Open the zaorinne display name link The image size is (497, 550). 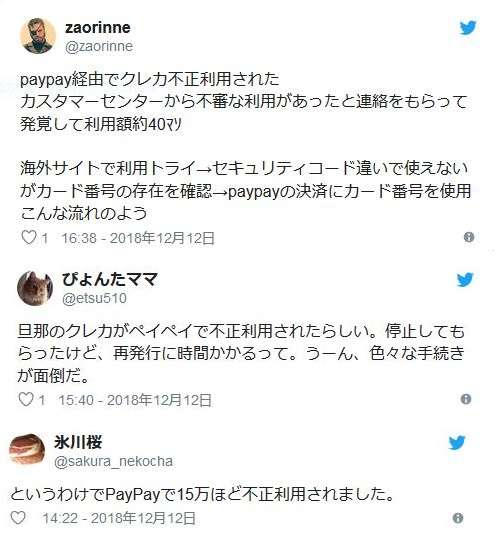(98, 28)
